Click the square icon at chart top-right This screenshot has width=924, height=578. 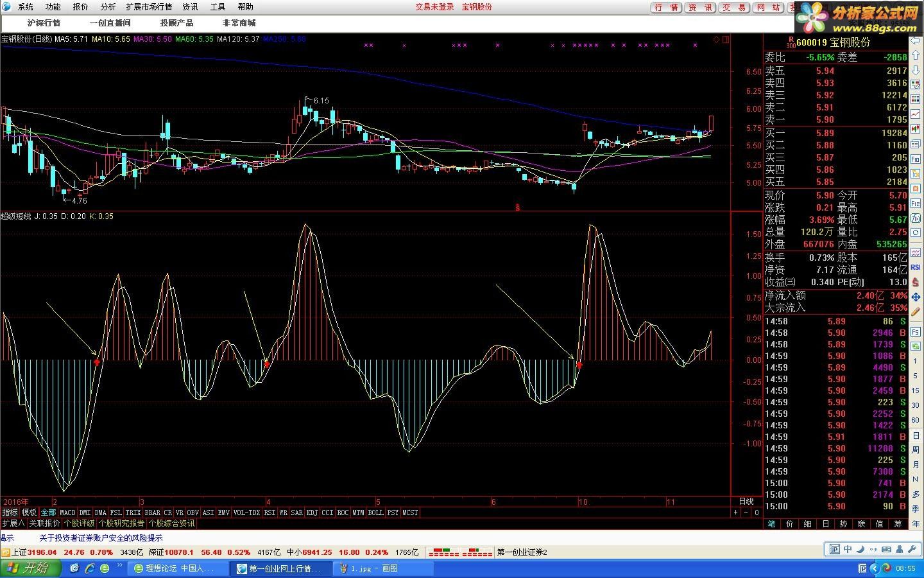point(726,39)
